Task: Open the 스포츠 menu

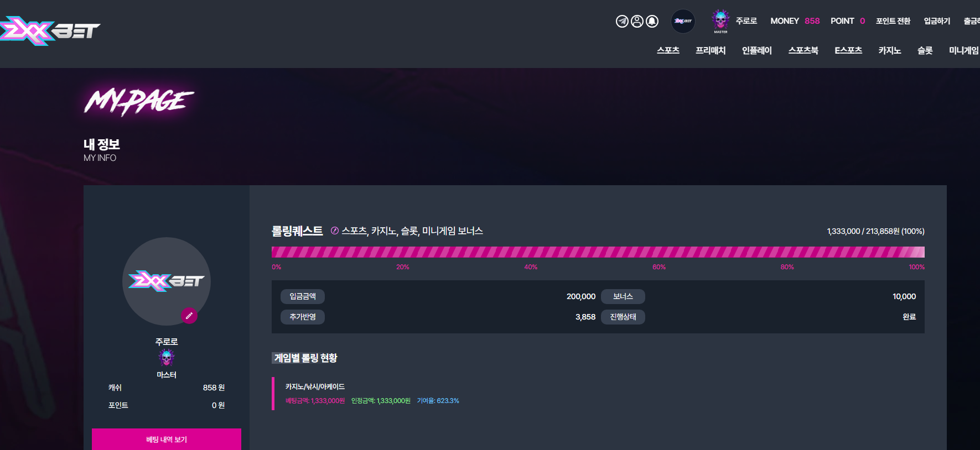Action: click(668, 50)
